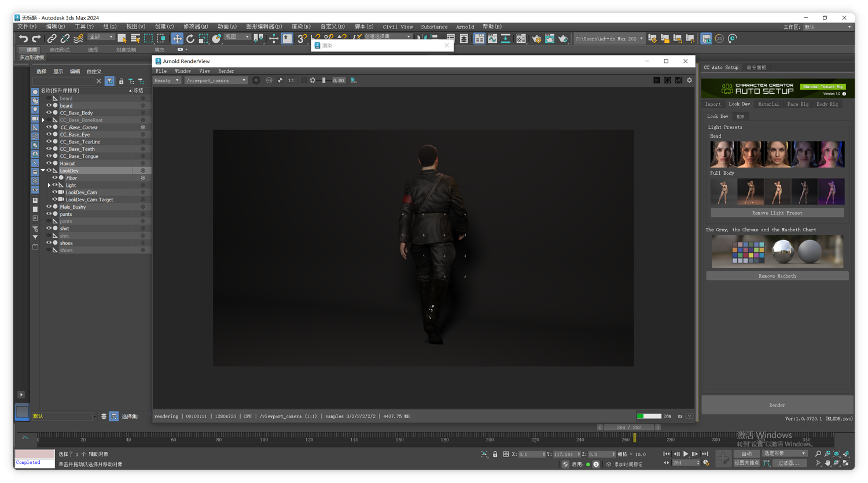The image size is (868, 483).
Task: Expand the Light node in scene tree
Action: [x=49, y=185]
